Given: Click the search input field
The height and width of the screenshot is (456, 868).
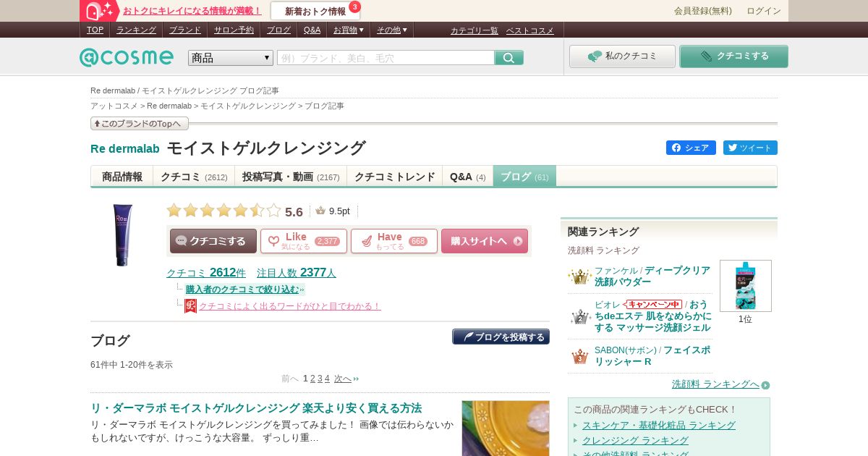Looking at the screenshot, I should pyautogui.click(x=386, y=58).
